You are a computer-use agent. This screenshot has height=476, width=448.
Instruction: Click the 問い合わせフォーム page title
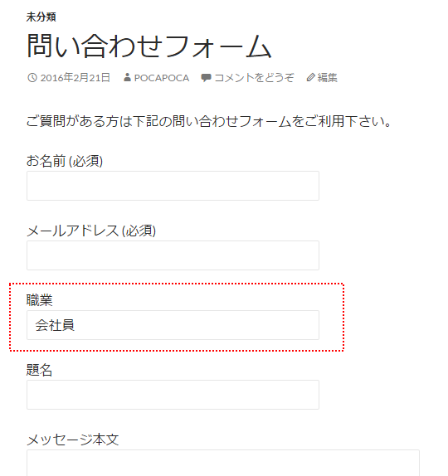click(149, 46)
